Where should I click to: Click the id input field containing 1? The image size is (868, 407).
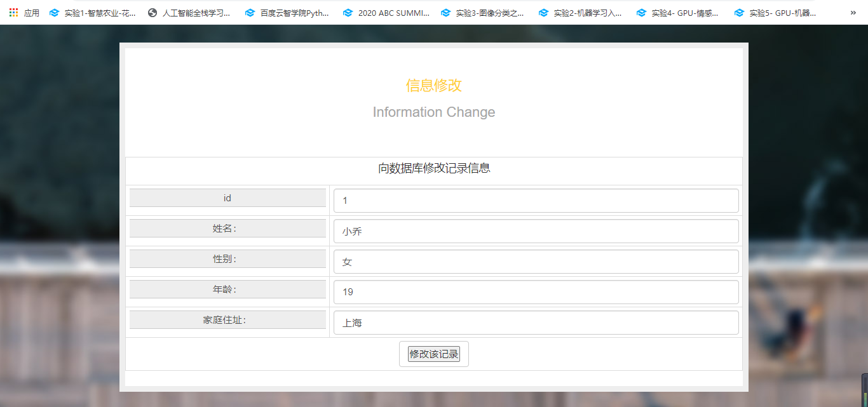click(x=536, y=201)
